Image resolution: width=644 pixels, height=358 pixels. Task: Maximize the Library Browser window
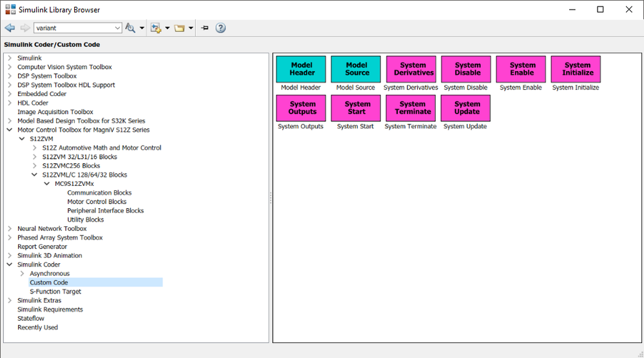tap(600, 10)
